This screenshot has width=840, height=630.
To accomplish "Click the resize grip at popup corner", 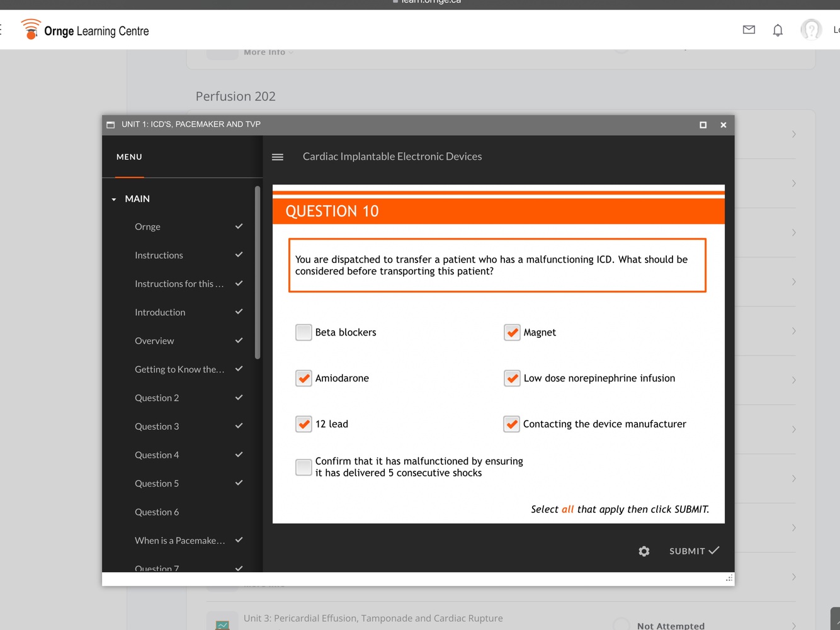I will (x=729, y=578).
